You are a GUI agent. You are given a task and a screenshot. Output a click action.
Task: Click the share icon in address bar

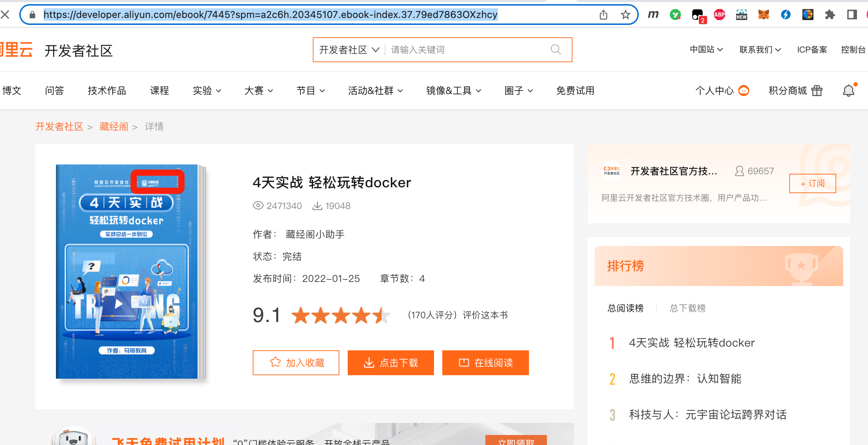tap(603, 15)
